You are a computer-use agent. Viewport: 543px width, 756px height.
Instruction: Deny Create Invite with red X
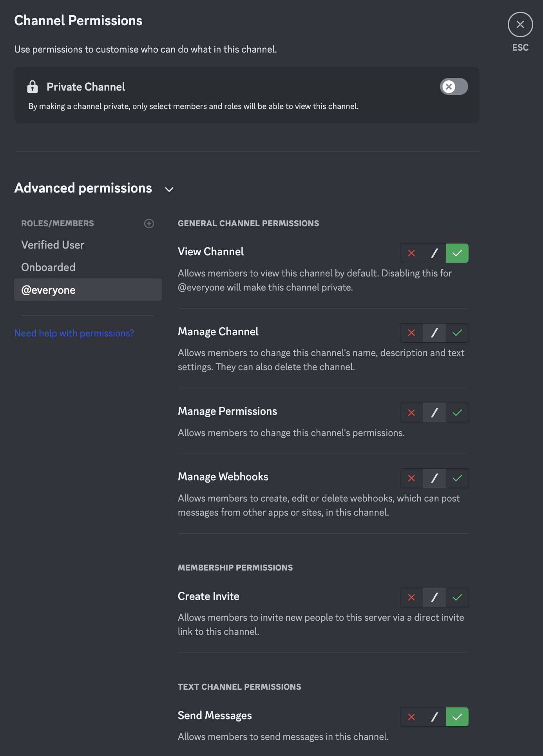tap(411, 598)
